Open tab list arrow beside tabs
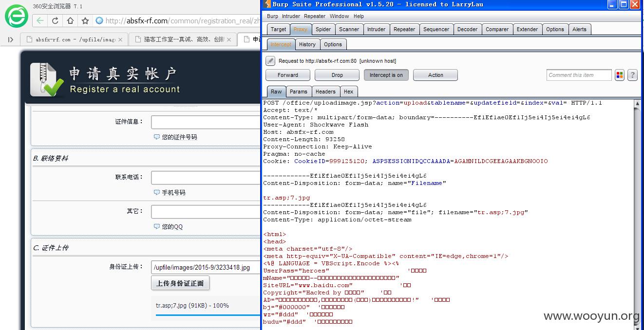This screenshot has width=644, height=330. (10, 39)
